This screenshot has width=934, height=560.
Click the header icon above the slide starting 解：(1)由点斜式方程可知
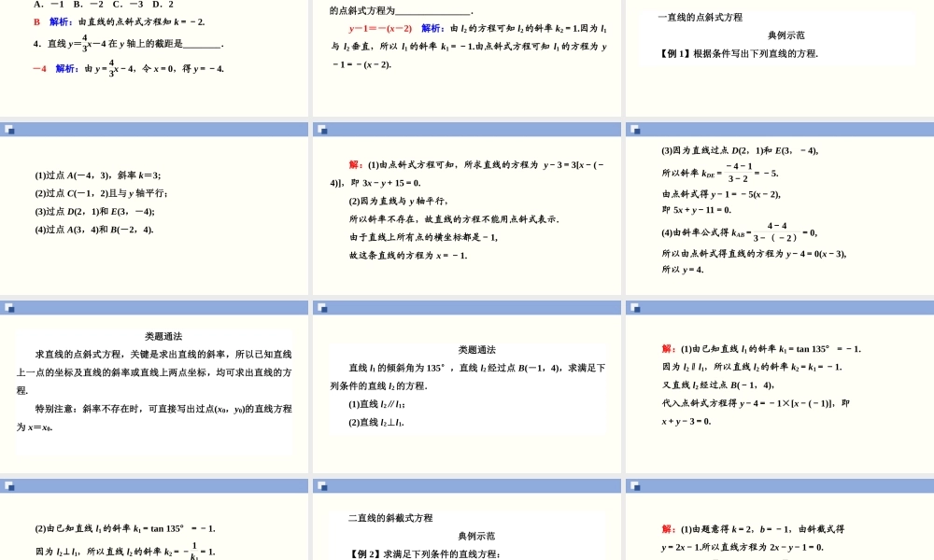pos(323,129)
